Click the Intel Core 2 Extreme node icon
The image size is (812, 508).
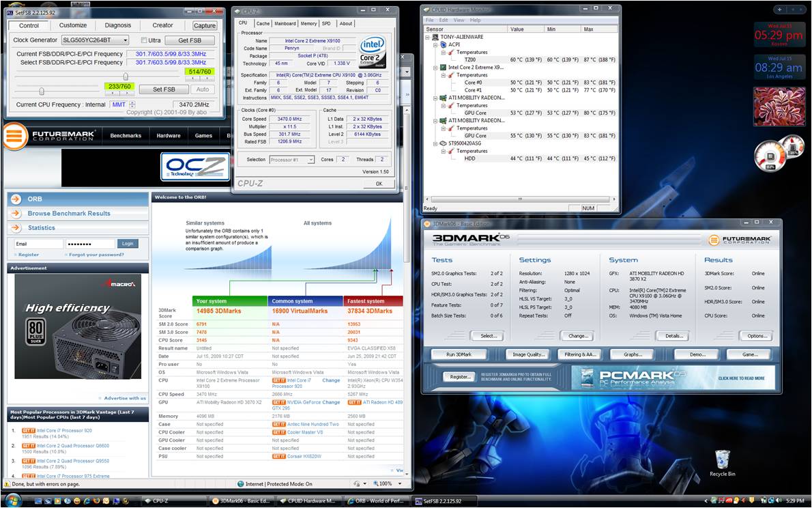pyautogui.click(x=443, y=68)
